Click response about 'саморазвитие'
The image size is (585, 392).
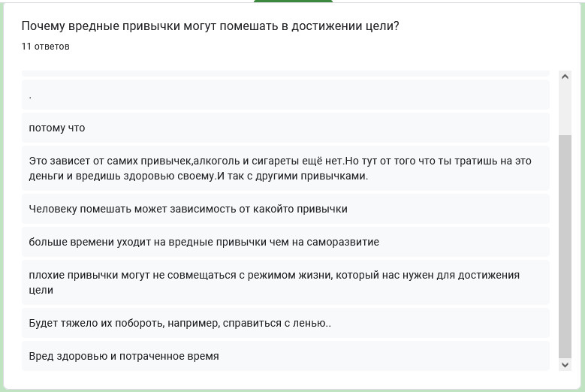285,242
